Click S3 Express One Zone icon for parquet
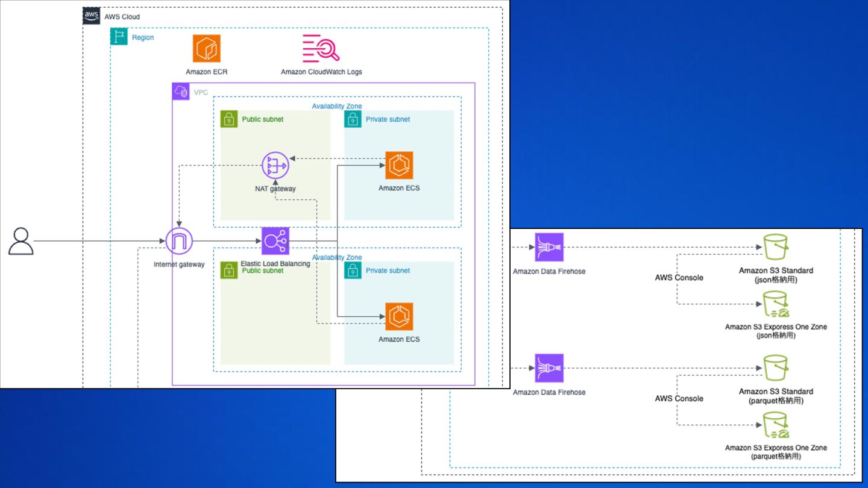This screenshot has width=868, height=488. (776, 425)
